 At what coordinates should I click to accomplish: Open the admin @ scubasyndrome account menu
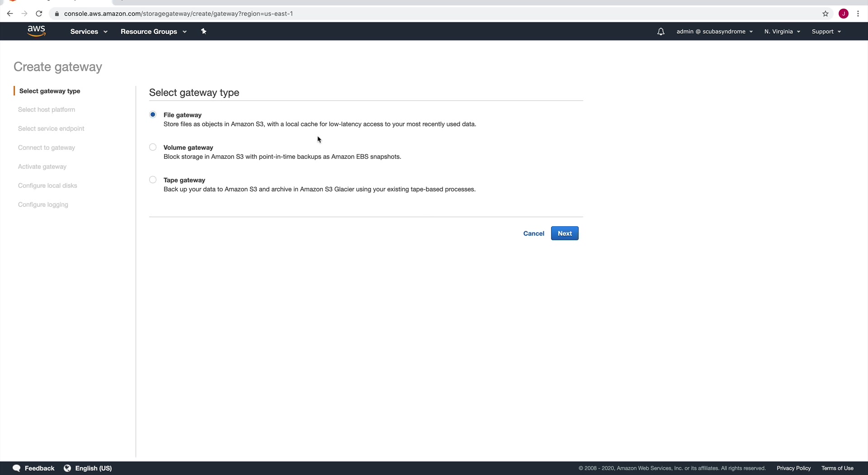715,32
